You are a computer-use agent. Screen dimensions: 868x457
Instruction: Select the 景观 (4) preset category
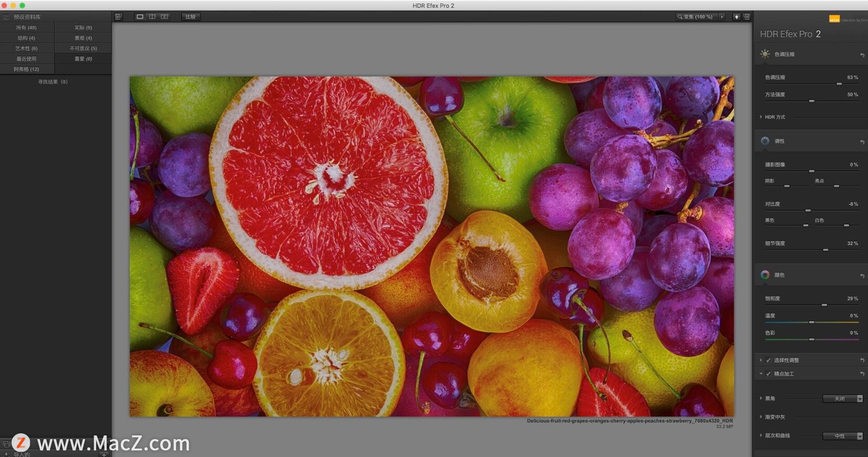tap(83, 38)
